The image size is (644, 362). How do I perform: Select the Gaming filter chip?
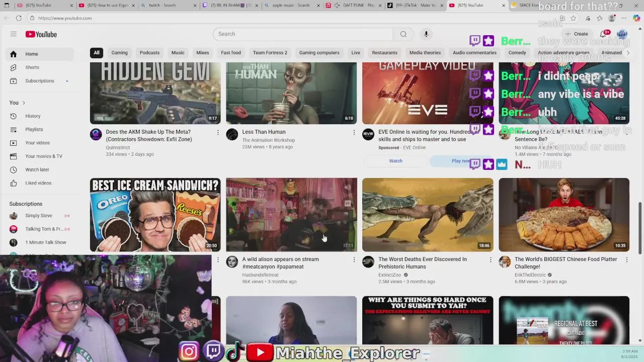pos(119,53)
